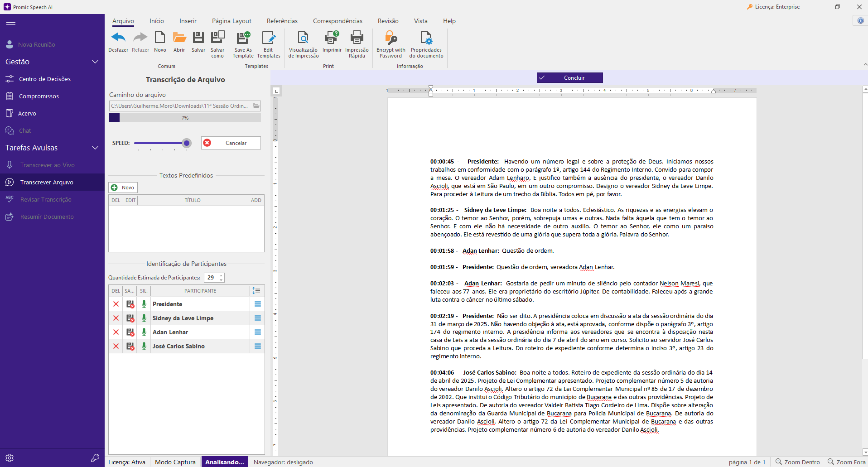This screenshot has width=868, height=467.
Task: Browse file path with folder icon
Action: (x=256, y=106)
